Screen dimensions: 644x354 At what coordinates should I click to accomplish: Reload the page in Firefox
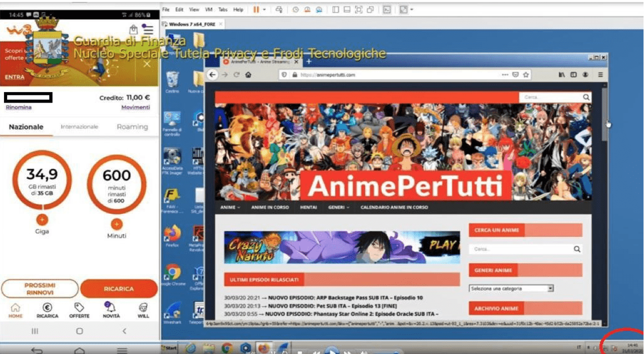pos(236,74)
